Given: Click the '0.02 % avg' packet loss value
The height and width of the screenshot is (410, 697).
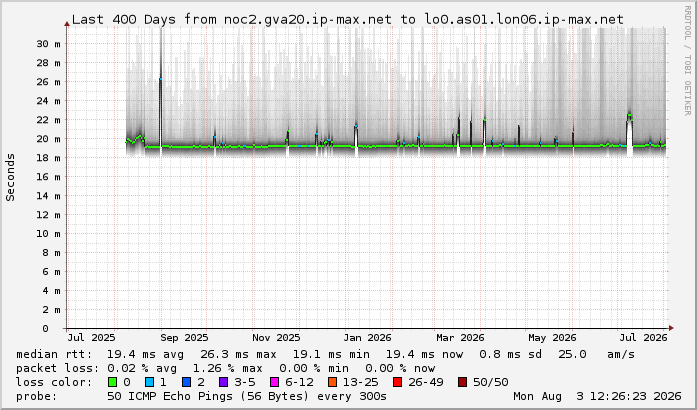Looking at the screenshot, I should [142, 368].
